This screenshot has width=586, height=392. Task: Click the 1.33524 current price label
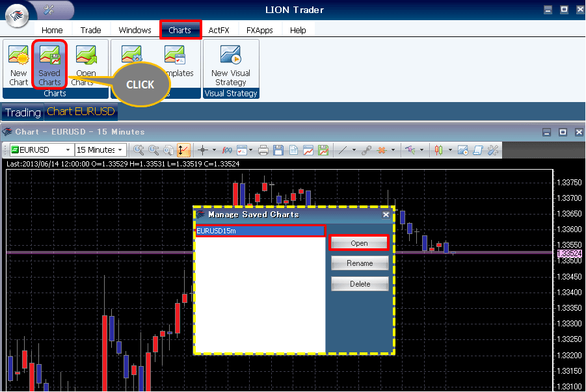[570, 254]
